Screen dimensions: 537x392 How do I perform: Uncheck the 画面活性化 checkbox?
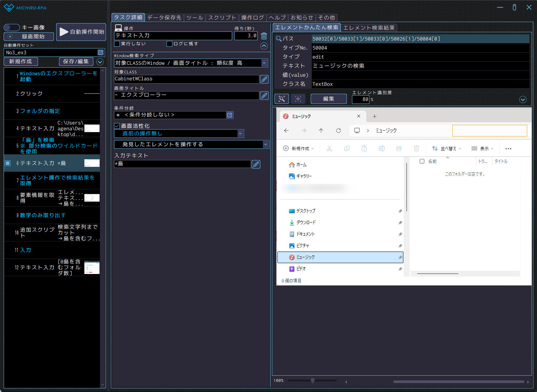[x=117, y=126]
